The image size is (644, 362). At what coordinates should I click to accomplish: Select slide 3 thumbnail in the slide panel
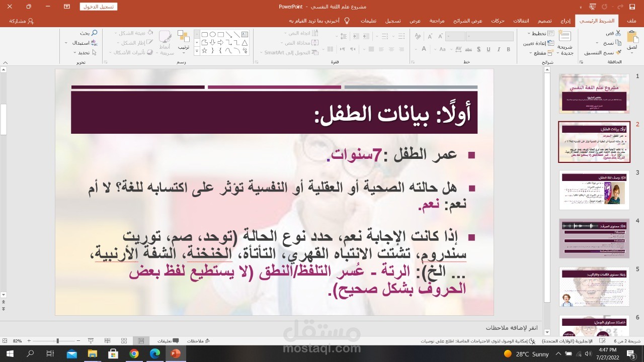coord(594,190)
